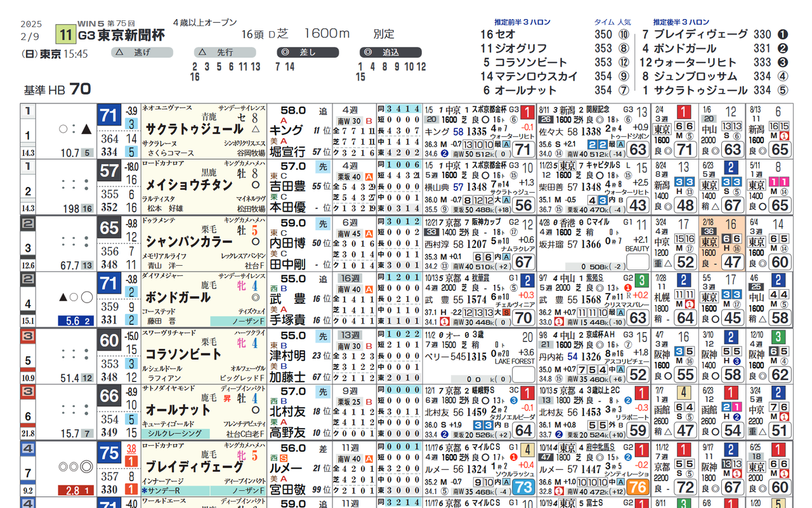The image size is (812, 508).
Task: Open horse name シャンパンカラー
Action: [189, 242]
